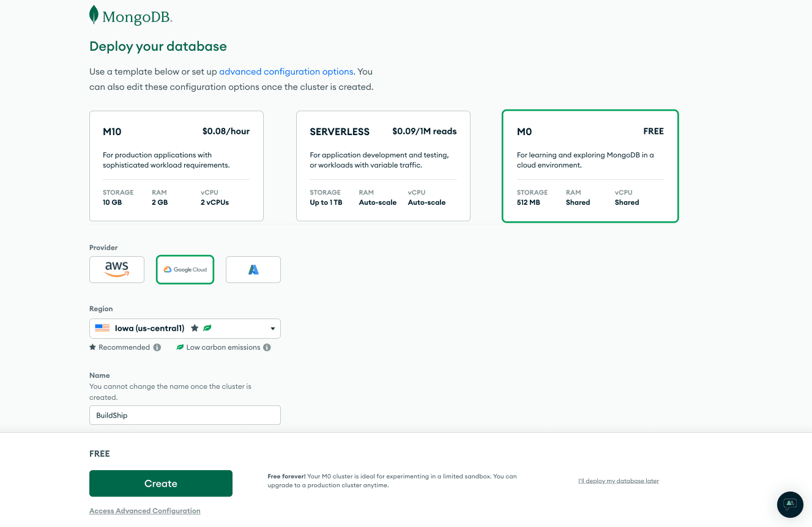This screenshot has height=527, width=812.
Task: Click the green leaf icon in the region selector
Action: 207,328
